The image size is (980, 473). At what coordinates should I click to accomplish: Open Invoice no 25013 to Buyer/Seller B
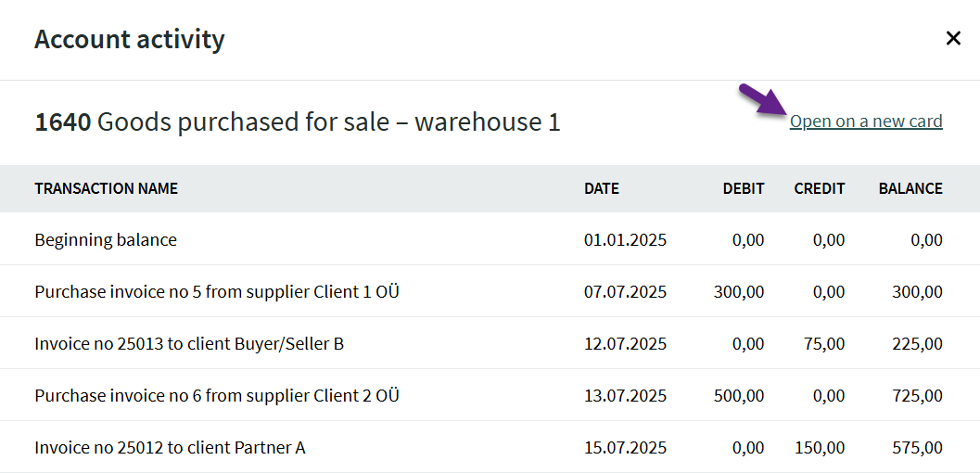189,344
